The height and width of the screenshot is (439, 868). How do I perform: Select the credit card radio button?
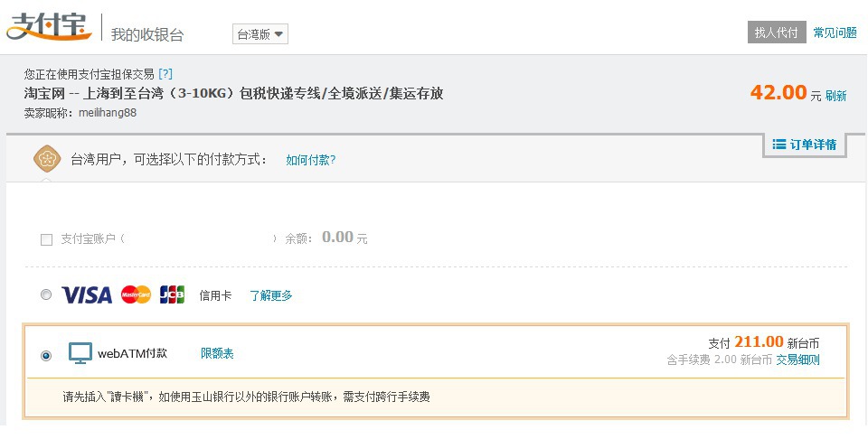coord(46,295)
